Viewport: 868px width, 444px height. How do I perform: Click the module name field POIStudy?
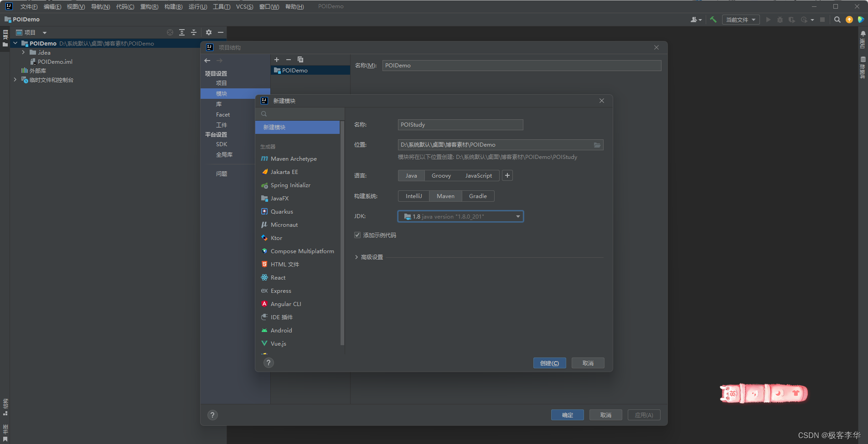(x=460, y=125)
